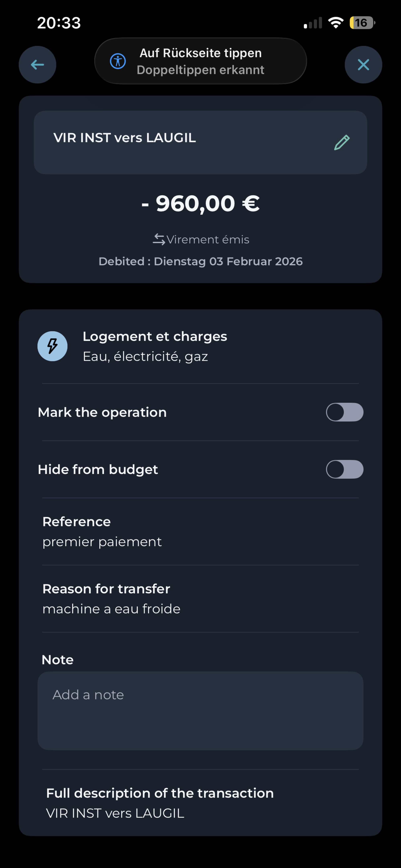Tap the Full description of the transaction row
The image size is (401, 868).
(200, 803)
